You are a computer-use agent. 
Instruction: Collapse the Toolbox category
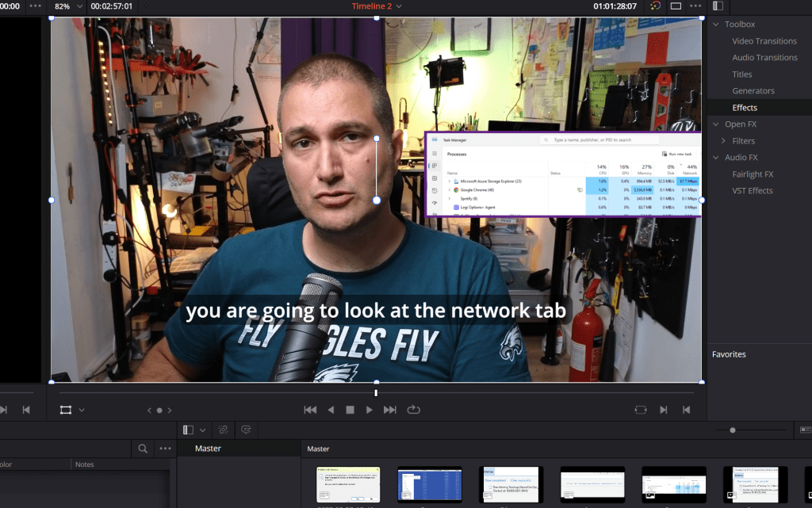coord(716,25)
